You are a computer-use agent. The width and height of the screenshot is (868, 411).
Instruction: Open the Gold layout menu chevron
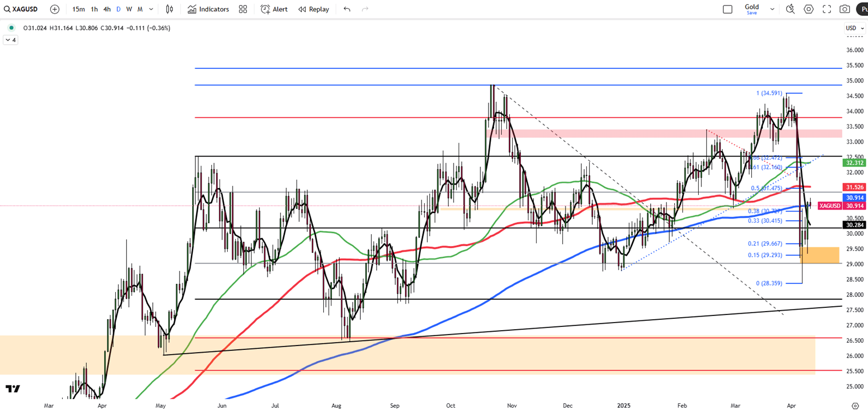772,9
